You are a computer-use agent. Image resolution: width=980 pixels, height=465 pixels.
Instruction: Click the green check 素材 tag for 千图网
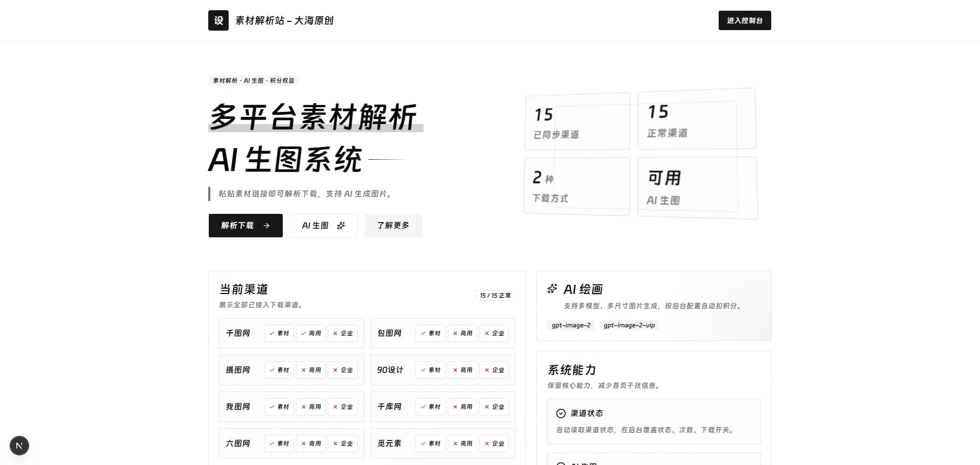(279, 333)
